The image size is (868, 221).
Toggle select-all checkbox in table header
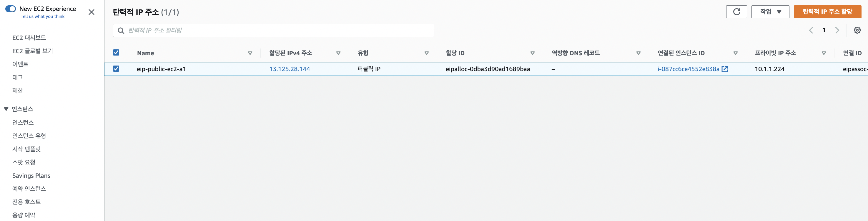click(116, 53)
